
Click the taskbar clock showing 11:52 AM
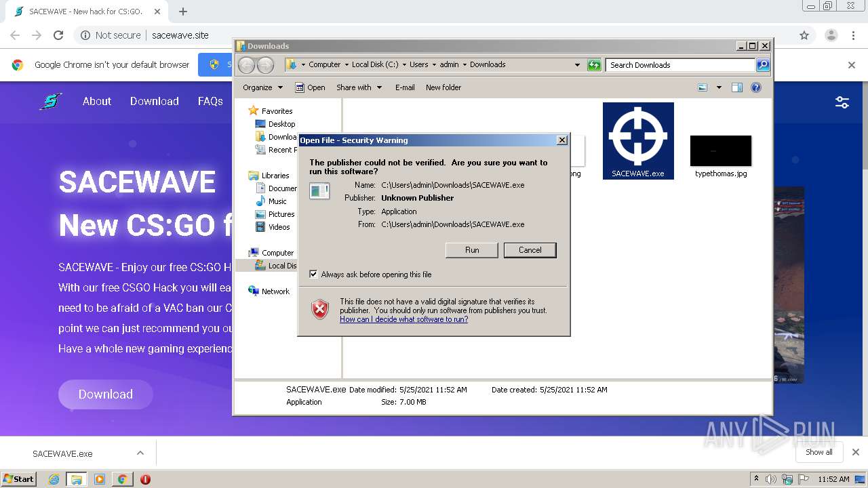833,479
